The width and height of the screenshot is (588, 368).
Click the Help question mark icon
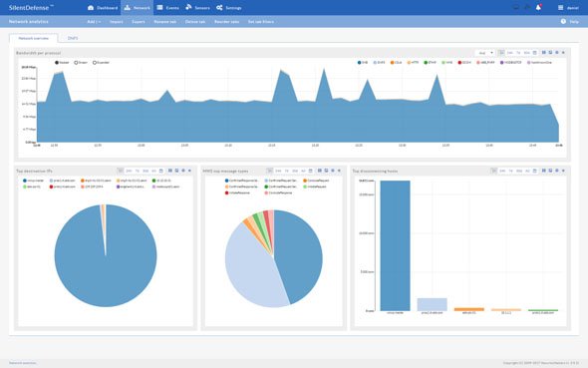(x=563, y=21)
